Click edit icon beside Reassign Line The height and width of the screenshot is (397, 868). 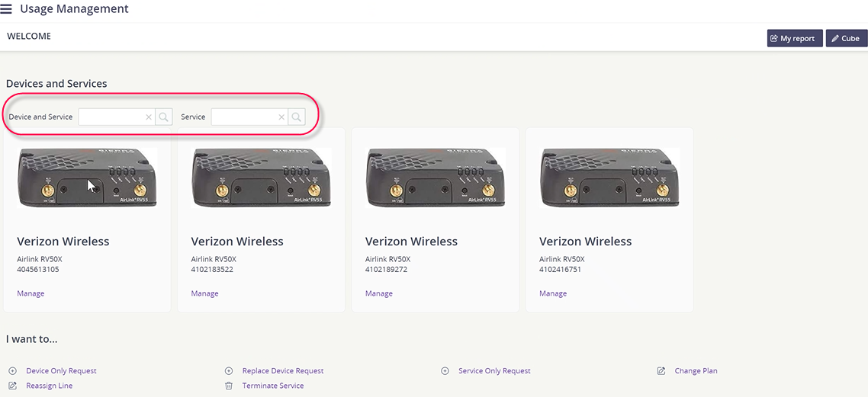pyautogui.click(x=13, y=386)
